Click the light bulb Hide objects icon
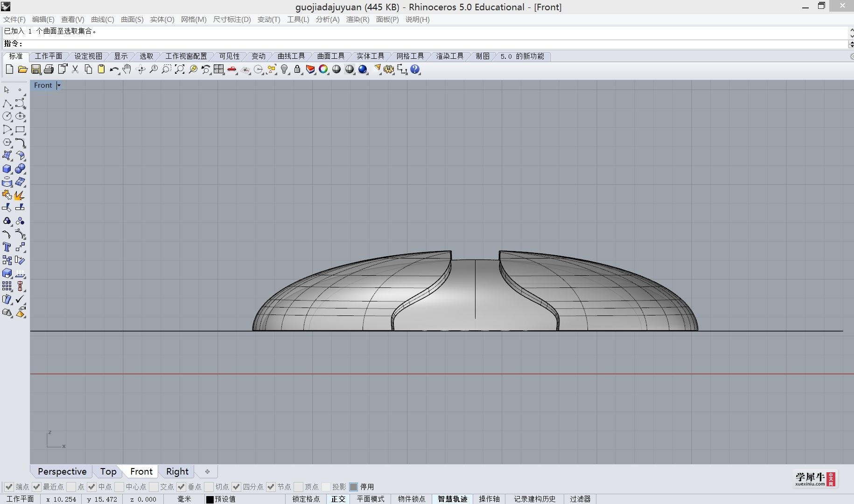 tap(284, 70)
